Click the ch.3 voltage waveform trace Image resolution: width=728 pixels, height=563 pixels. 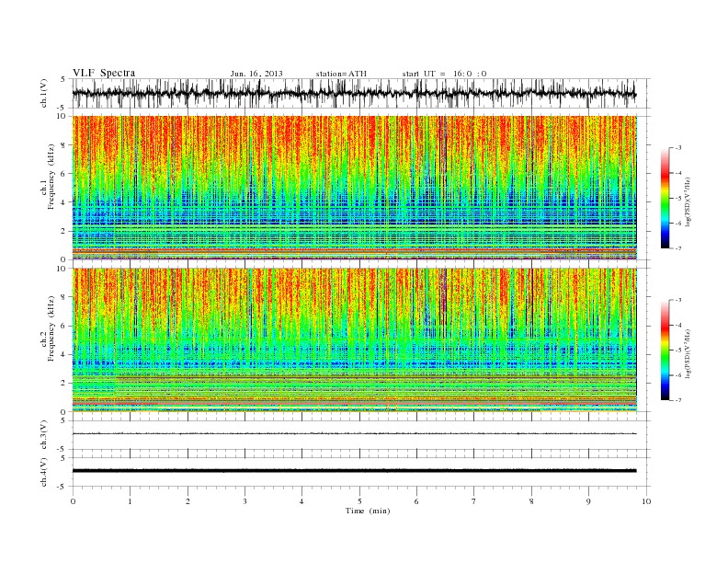pyautogui.click(x=354, y=433)
